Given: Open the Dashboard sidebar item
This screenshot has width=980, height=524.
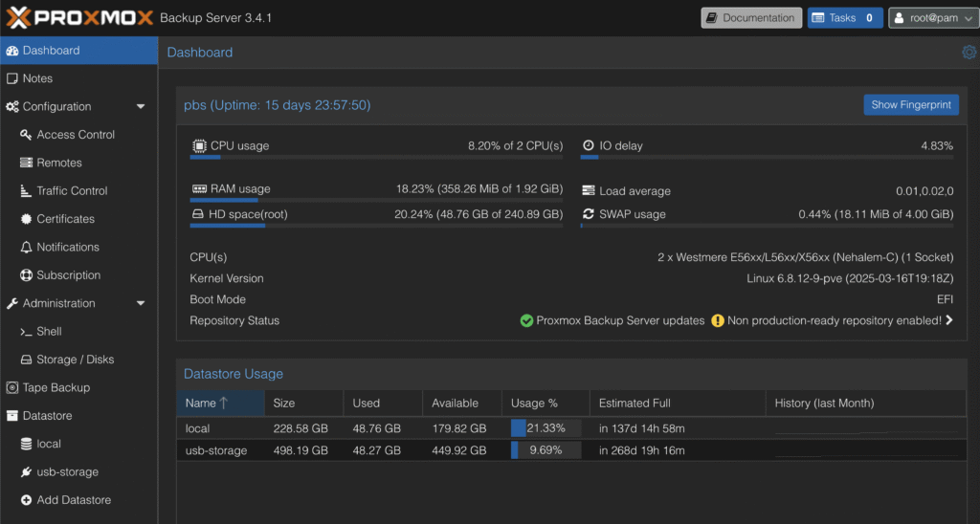Looking at the screenshot, I should click(78, 51).
